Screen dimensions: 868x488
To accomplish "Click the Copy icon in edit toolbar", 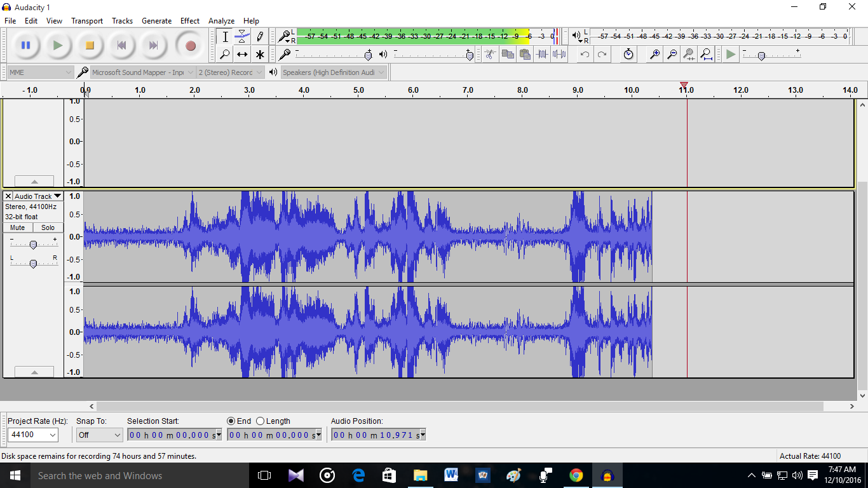I will [507, 54].
